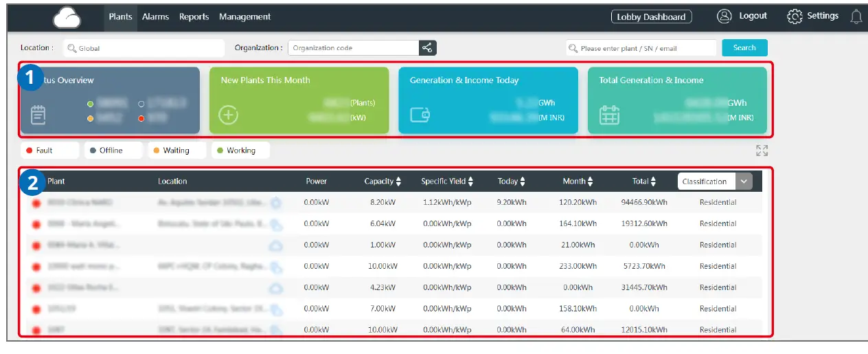Click the magnifier icon in plant search box

click(573, 48)
